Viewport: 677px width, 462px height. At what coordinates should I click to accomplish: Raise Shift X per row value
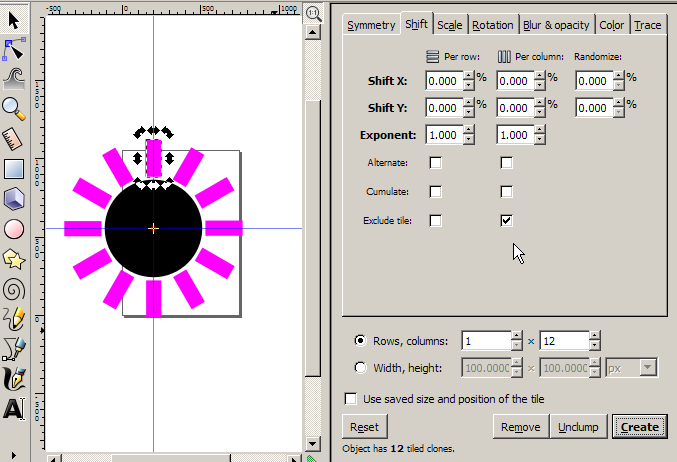469,76
